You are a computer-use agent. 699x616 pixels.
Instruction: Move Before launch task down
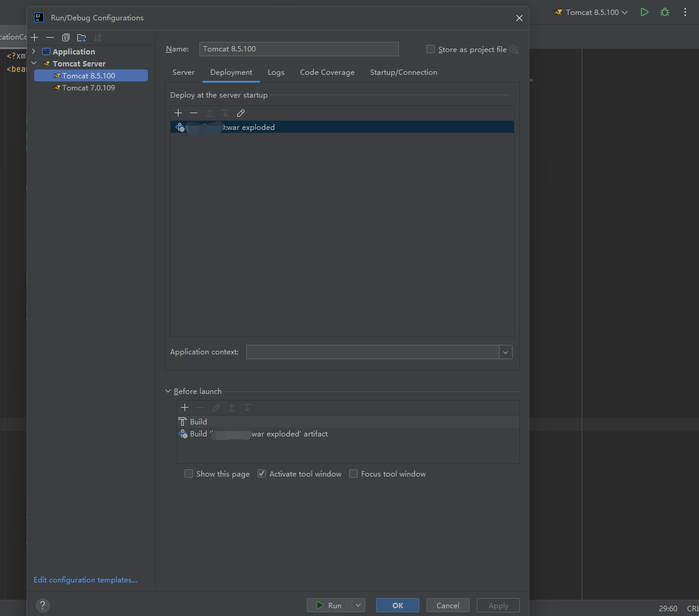click(x=247, y=408)
